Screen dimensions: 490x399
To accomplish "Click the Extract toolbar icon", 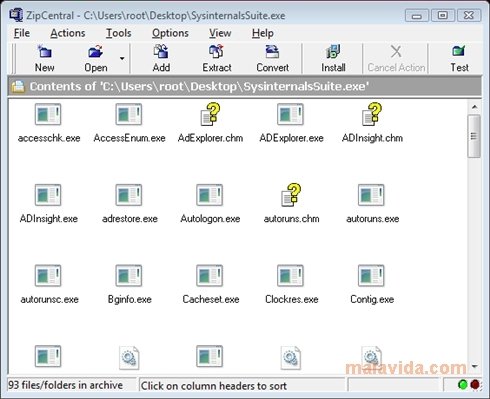I will (216, 52).
